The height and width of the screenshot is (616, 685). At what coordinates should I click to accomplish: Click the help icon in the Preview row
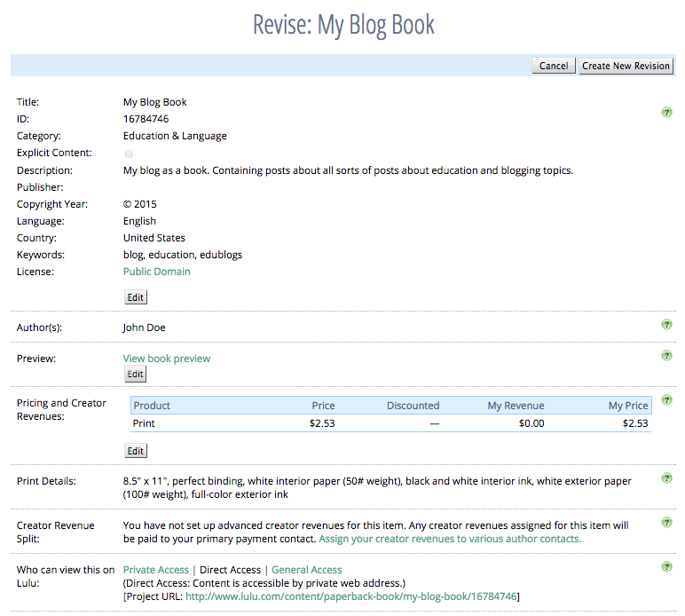[666, 356]
